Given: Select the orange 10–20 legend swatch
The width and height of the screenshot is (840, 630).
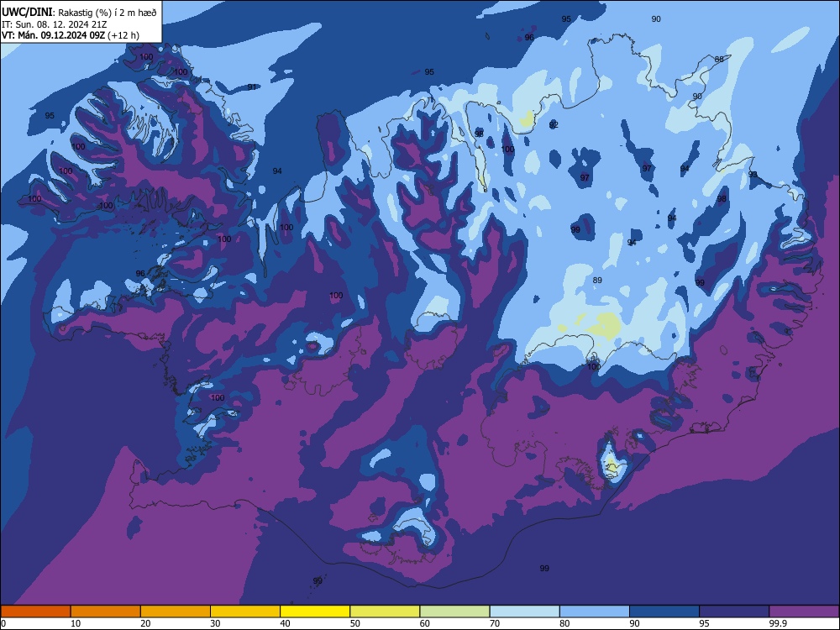Looking at the screenshot, I should coord(106,612).
